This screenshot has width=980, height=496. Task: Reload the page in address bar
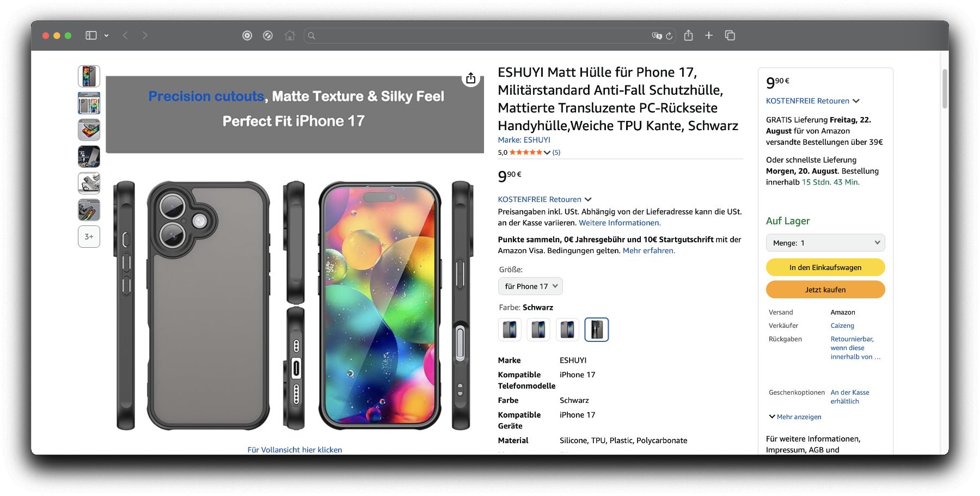click(x=669, y=36)
